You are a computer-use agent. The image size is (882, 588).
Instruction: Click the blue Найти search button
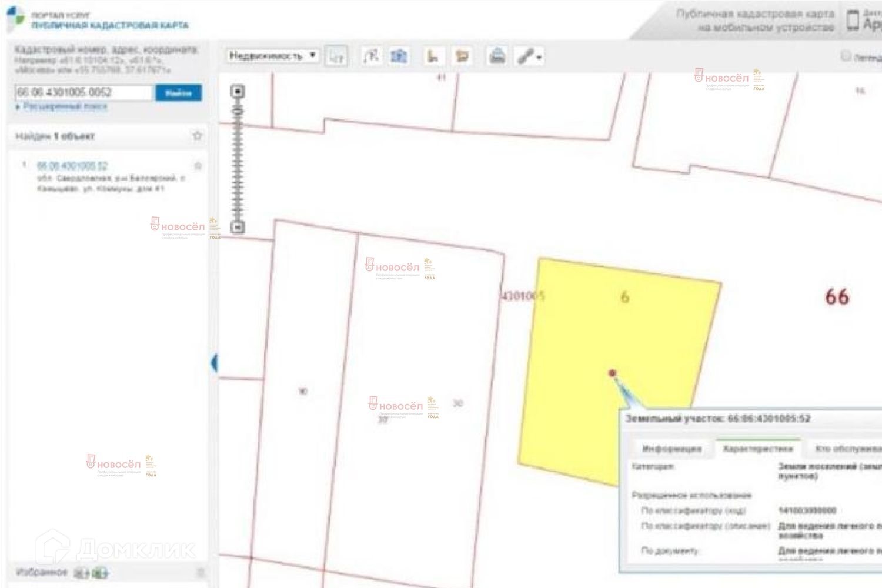pos(178,93)
